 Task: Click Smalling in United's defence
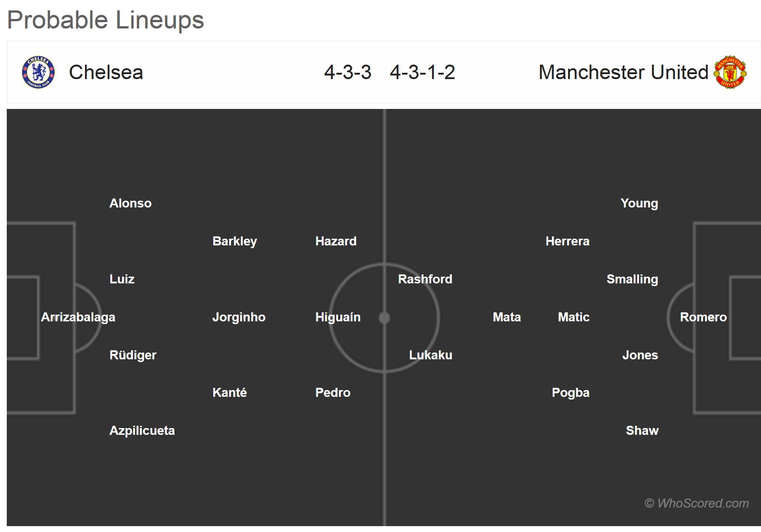(632, 279)
